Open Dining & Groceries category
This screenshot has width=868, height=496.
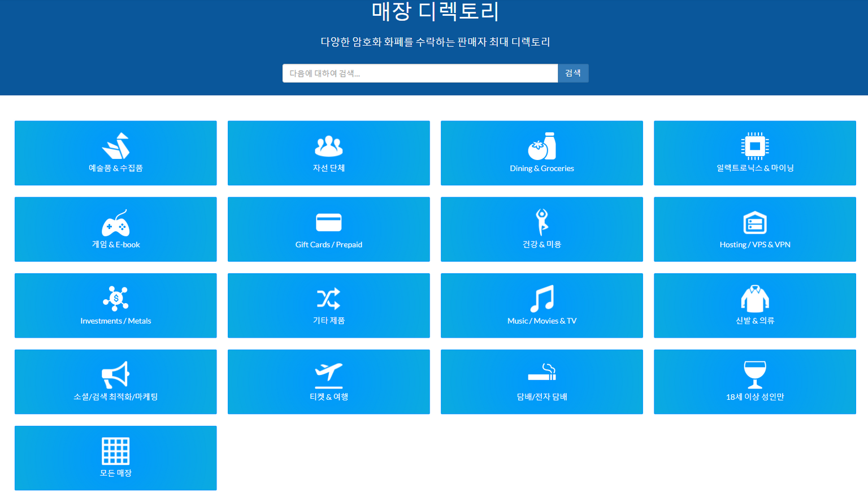(542, 153)
